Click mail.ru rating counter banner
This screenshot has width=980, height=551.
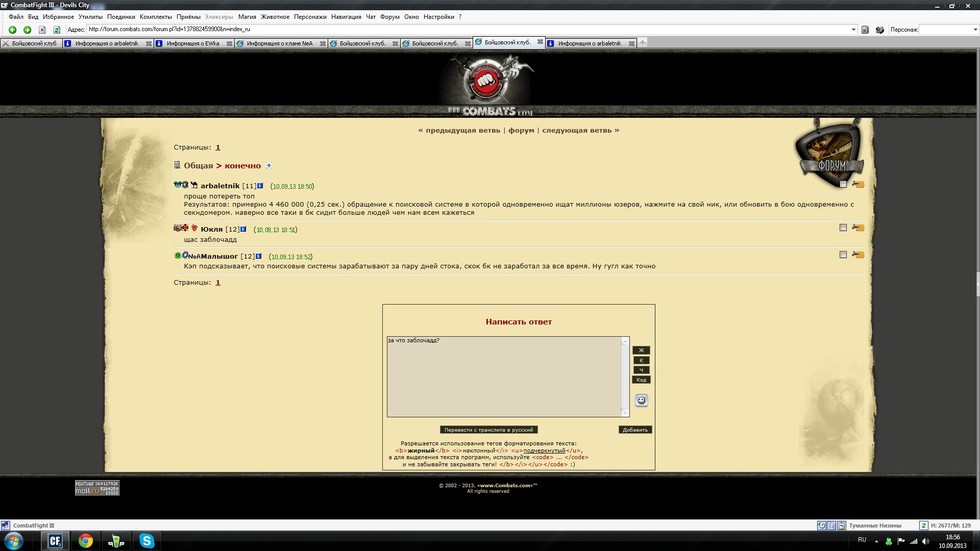click(97, 488)
